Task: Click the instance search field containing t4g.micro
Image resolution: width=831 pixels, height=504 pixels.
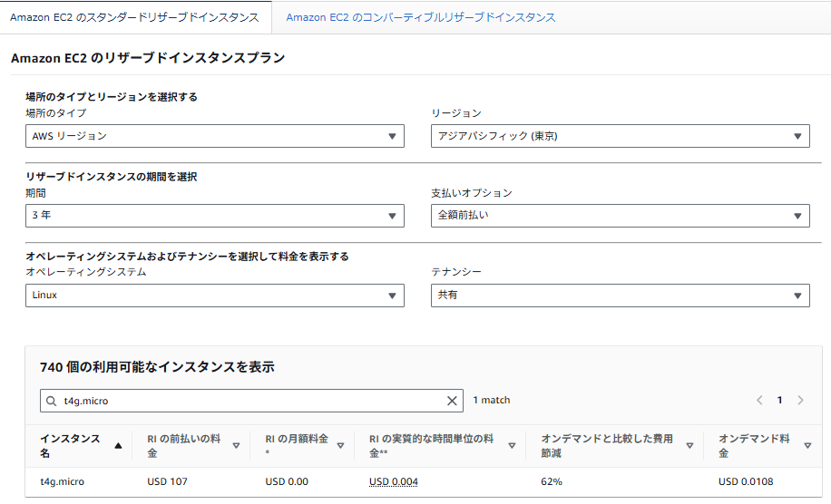Action: tap(251, 401)
